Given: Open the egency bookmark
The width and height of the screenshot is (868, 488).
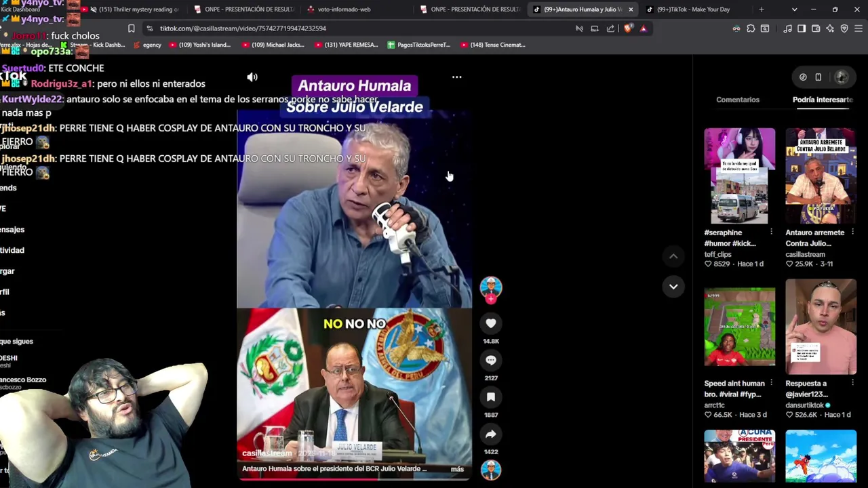Looking at the screenshot, I should click(x=147, y=45).
